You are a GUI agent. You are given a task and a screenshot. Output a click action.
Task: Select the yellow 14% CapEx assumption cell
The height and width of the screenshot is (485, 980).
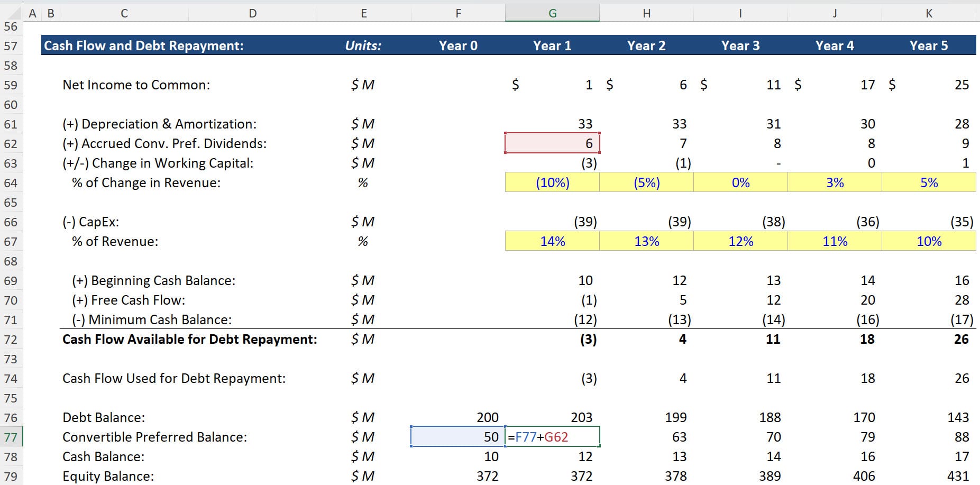552,241
